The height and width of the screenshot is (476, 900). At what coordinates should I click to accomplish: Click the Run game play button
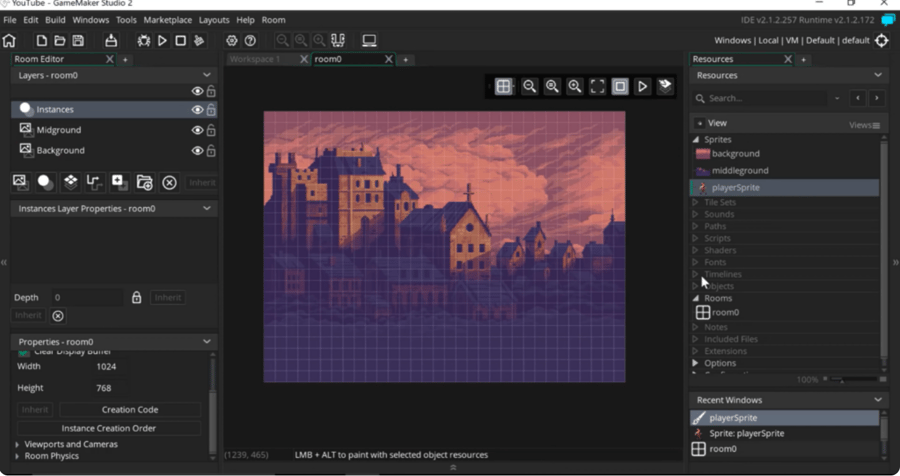pyautogui.click(x=162, y=41)
